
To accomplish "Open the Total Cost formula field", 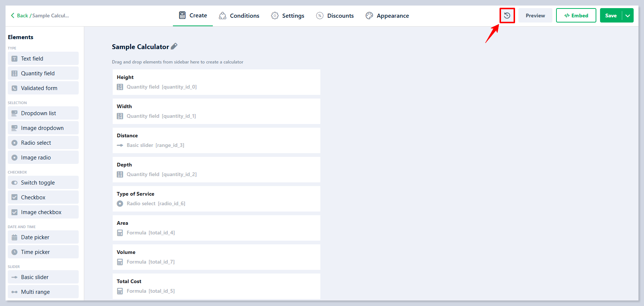I will coord(216,286).
